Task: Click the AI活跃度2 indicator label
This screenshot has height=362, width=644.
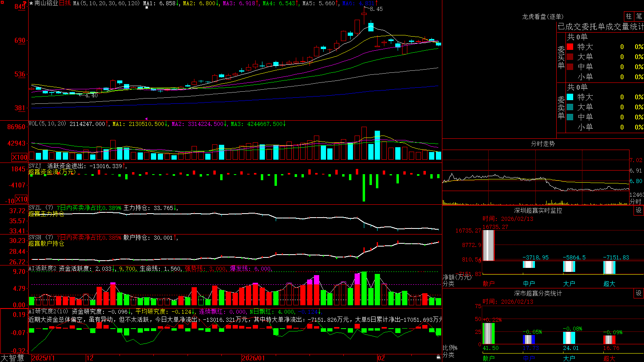Action: (x=43, y=268)
